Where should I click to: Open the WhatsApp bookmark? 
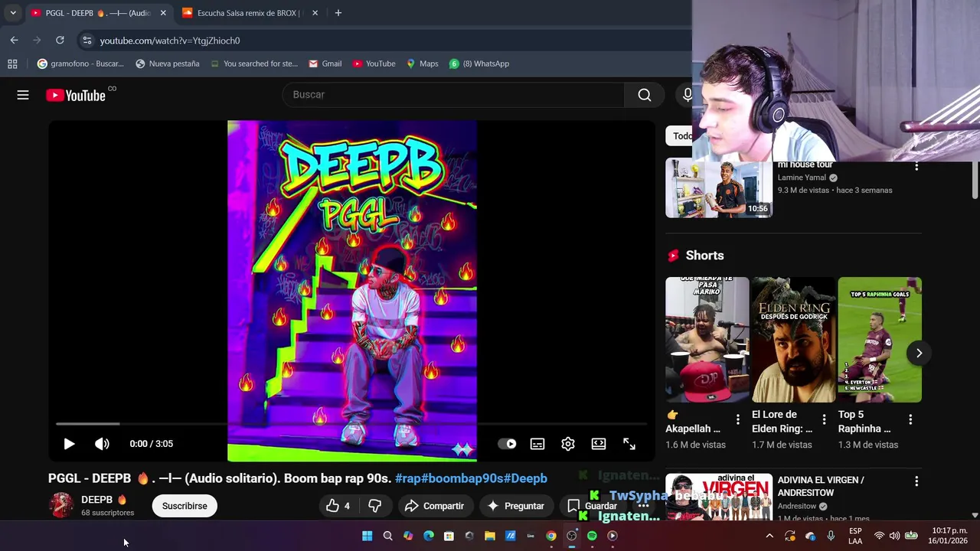tap(479, 64)
